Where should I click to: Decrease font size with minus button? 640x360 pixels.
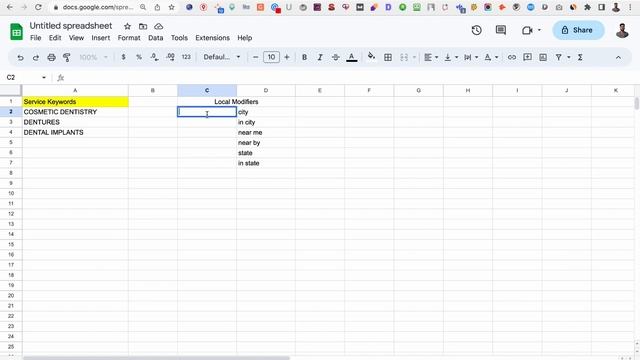click(256, 57)
